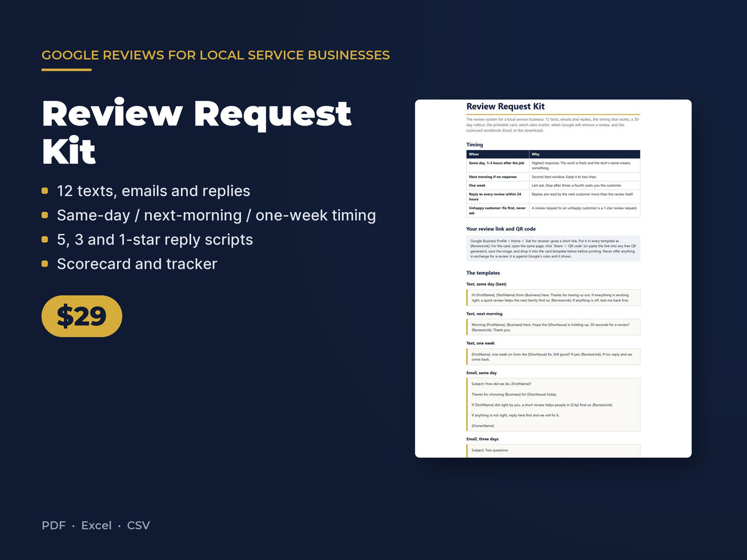Image resolution: width=747 pixels, height=560 pixels.
Task: Click the 'Google Reviews for Local Service Businesses' tagline
Action: tap(215, 55)
